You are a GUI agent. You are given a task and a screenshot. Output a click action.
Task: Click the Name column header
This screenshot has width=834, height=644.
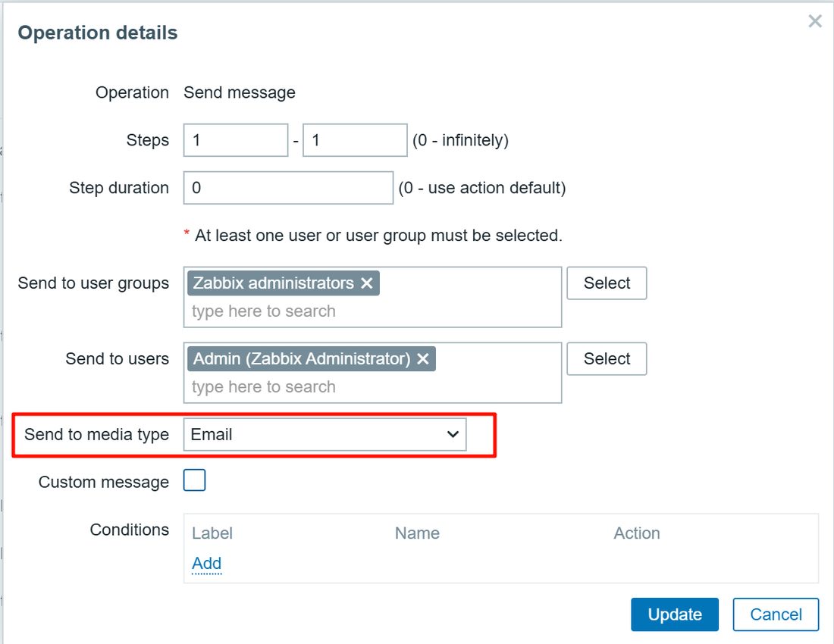coord(417,533)
